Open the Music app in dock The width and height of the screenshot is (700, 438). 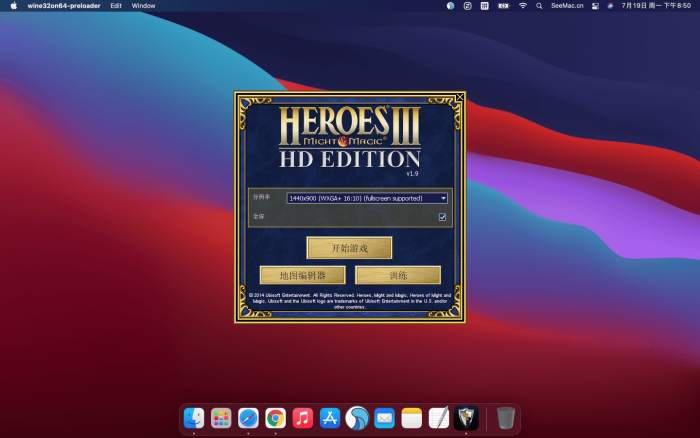(x=303, y=418)
